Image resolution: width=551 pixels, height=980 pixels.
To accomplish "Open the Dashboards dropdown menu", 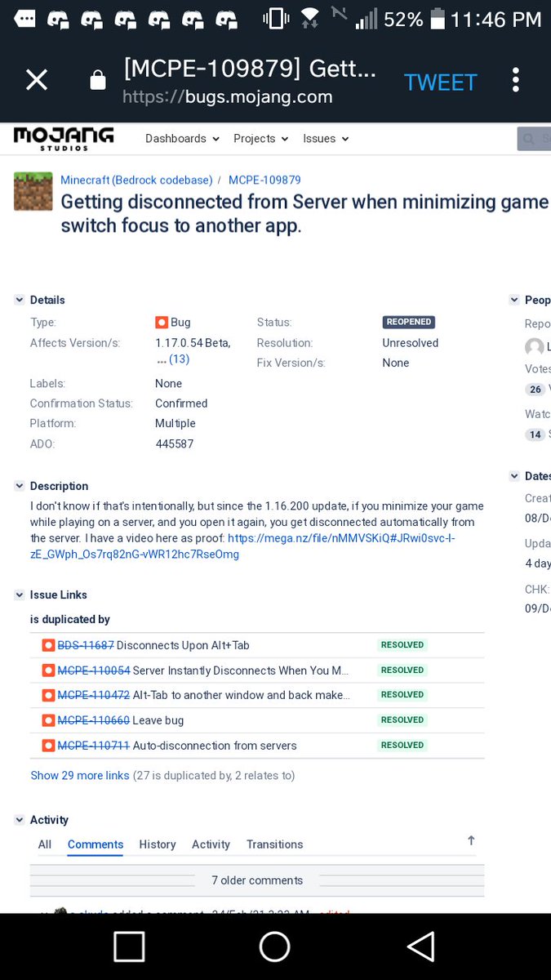I will pyautogui.click(x=182, y=139).
